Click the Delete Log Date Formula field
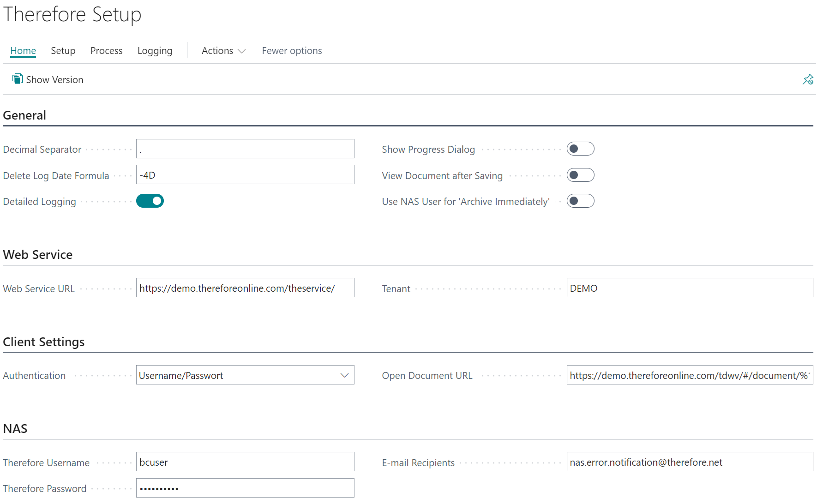This screenshot has height=504, width=816. 245,175
